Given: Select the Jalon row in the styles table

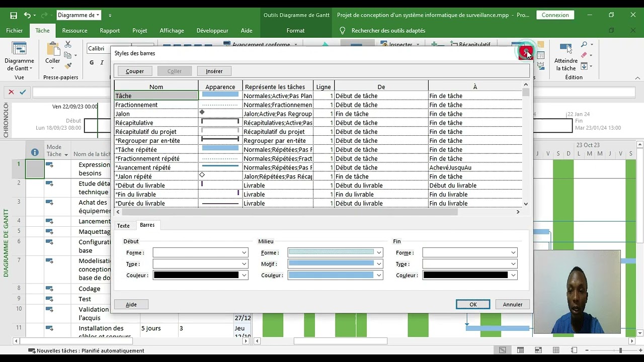Looking at the screenshot, I should click(x=156, y=114).
